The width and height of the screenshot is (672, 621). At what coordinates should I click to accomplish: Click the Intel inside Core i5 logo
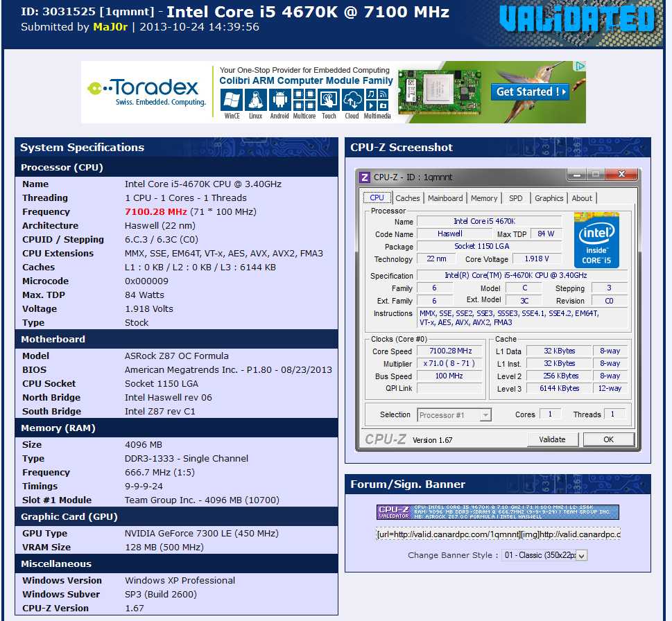coord(596,240)
